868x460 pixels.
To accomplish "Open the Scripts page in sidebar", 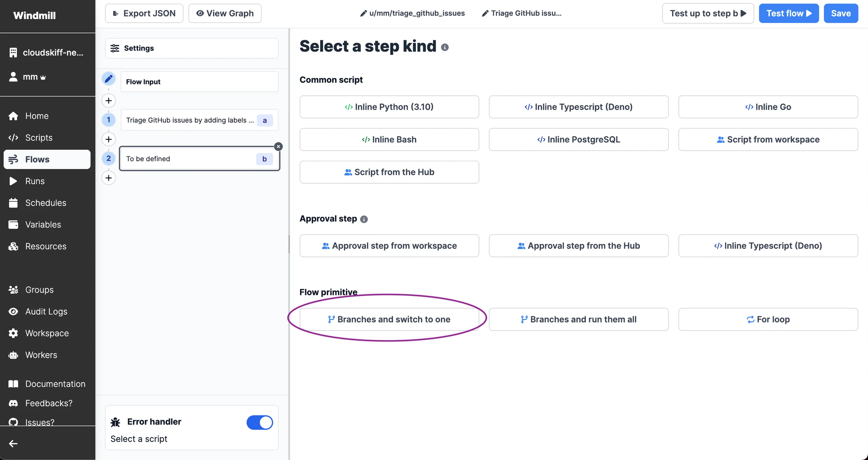I will tap(39, 137).
